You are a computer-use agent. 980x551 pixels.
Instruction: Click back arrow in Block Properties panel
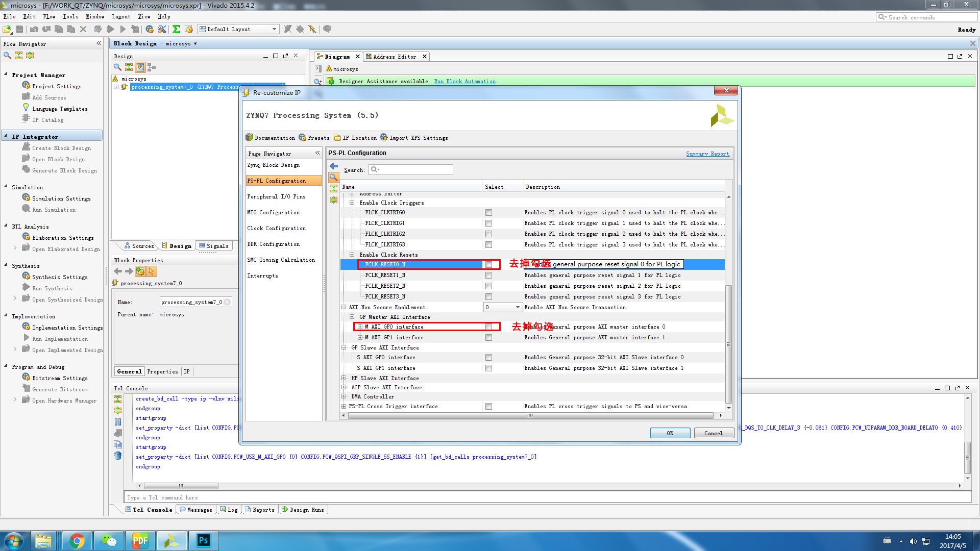click(x=118, y=271)
